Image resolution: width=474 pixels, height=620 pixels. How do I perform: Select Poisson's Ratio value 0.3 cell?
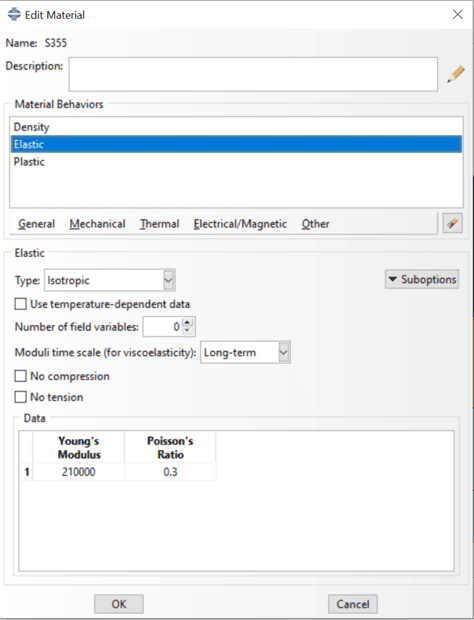[x=170, y=472]
